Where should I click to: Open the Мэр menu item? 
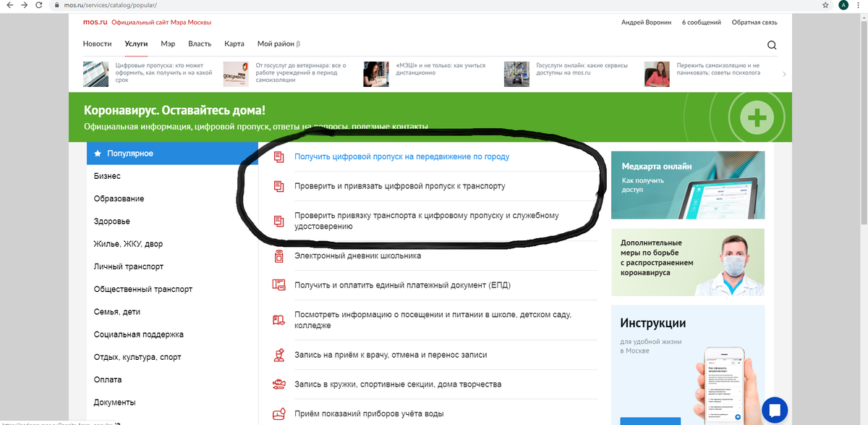pyautogui.click(x=168, y=43)
